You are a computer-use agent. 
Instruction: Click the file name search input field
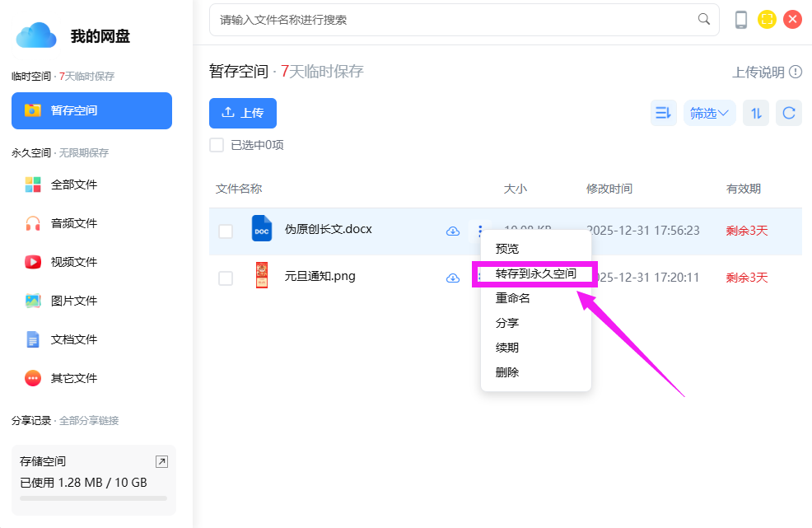(x=453, y=20)
